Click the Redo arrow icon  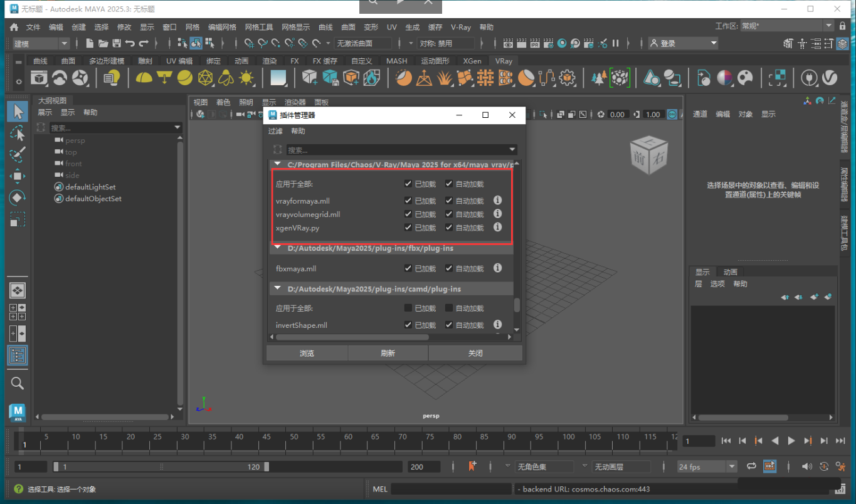click(144, 43)
